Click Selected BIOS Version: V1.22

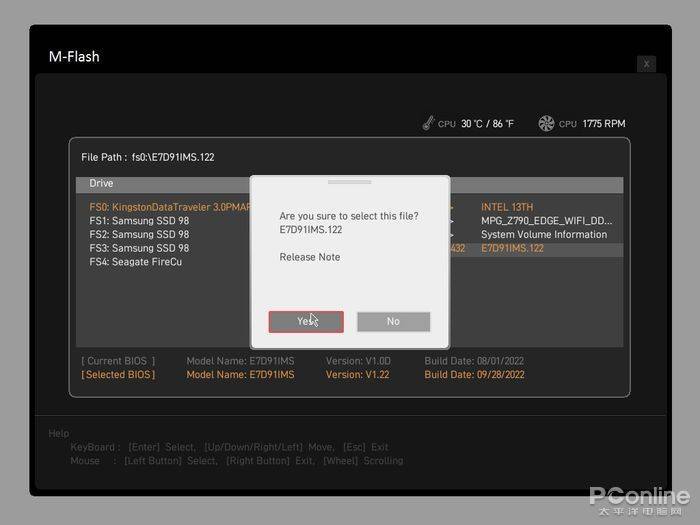[357, 375]
